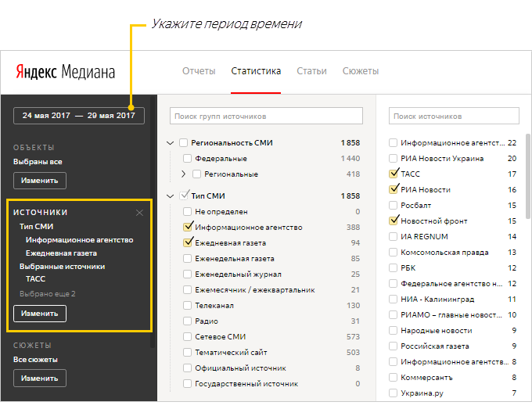This screenshot has height=409, width=532.
Task: Open the Статьи tab
Action: pos(311,71)
